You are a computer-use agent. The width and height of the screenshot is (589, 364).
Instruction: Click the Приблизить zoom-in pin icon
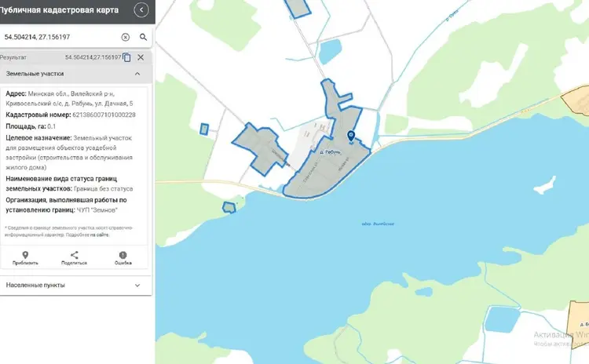pyautogui.click(x=25, y=256)
